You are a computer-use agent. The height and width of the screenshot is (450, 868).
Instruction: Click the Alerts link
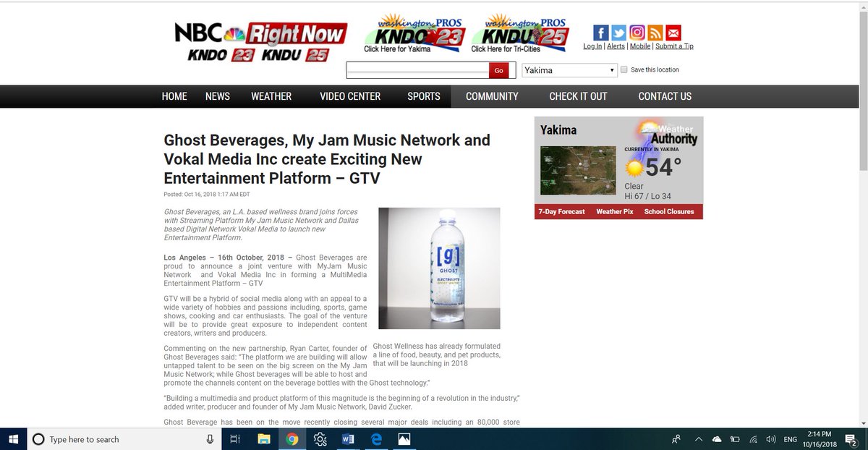[x=616, y=46]
